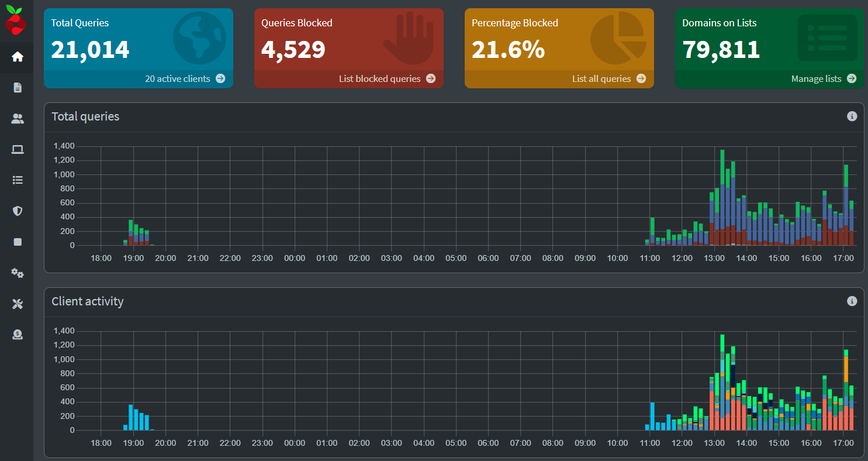Image resolution: width=868 pixels, height=461 pixels.
Task: Click the Pi-hole raspberry logo
Action: (16, 20)
